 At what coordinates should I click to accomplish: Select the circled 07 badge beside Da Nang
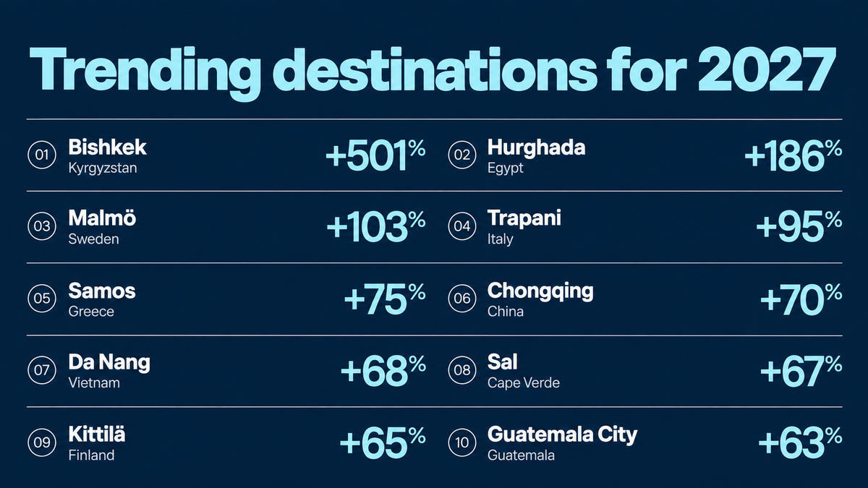pyautogui.click(x=41, y=370)
